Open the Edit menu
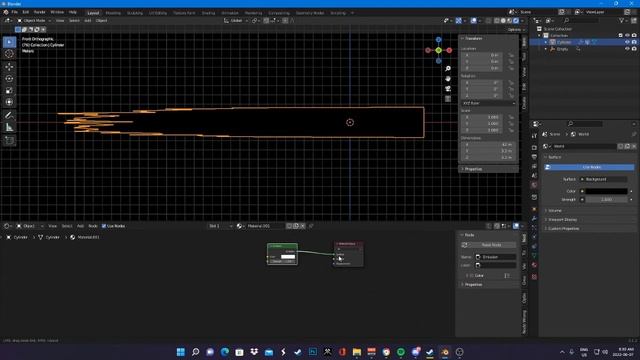Image resolution: width=640 pixels, height=360 pixels. [x=26, y=12]
